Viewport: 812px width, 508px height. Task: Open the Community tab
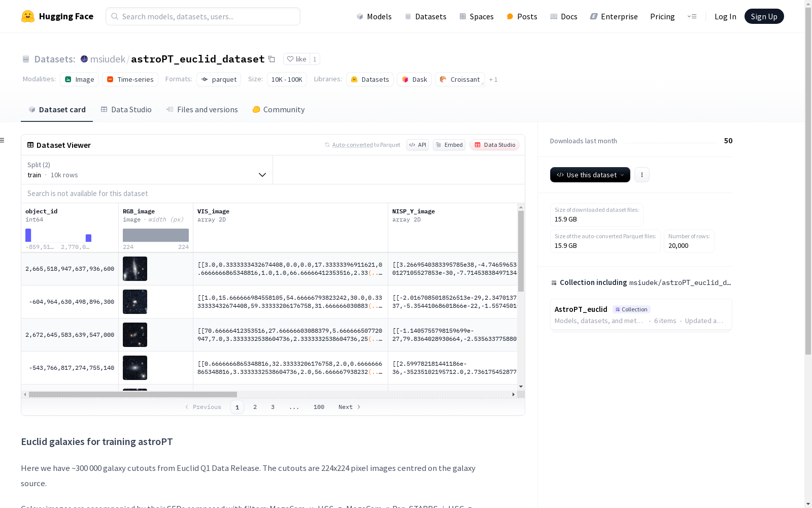(279, 110)
